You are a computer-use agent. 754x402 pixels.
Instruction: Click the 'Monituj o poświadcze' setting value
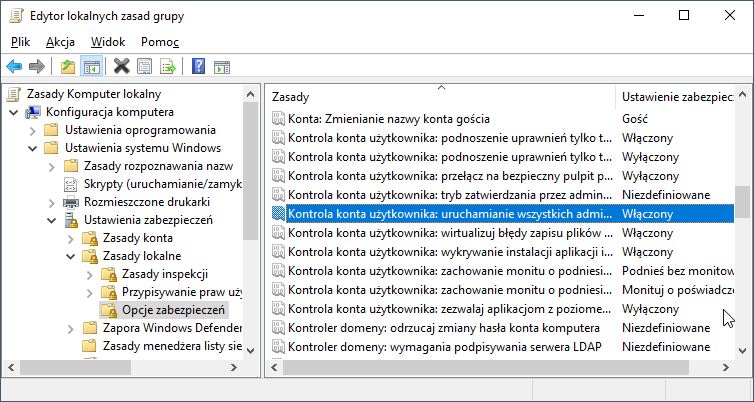pyautogui.click(x=678, y=290)
